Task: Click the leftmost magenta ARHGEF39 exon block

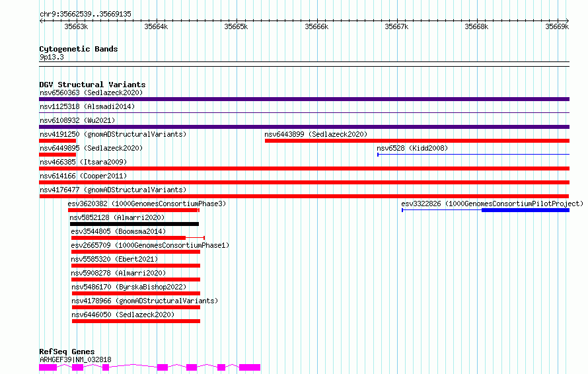Action: pyautogui.click(x=48, y=367)
